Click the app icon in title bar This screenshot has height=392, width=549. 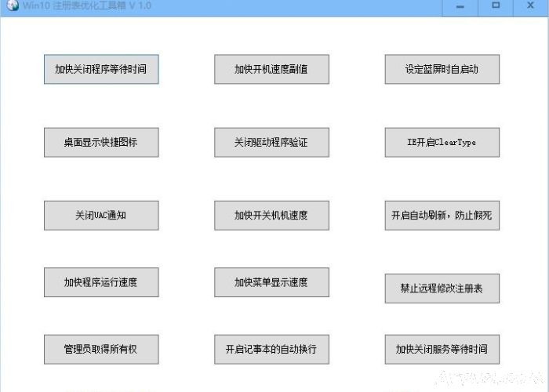[x=12, y=5]
